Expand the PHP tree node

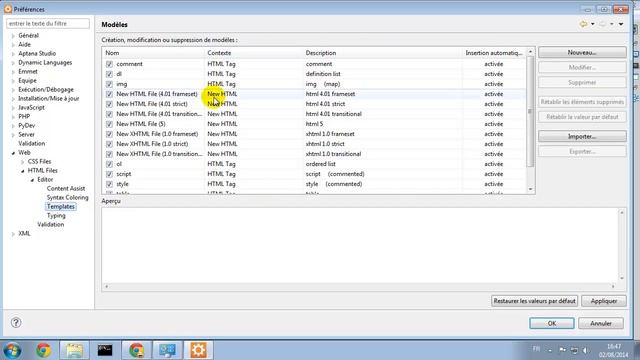(13, 117)
